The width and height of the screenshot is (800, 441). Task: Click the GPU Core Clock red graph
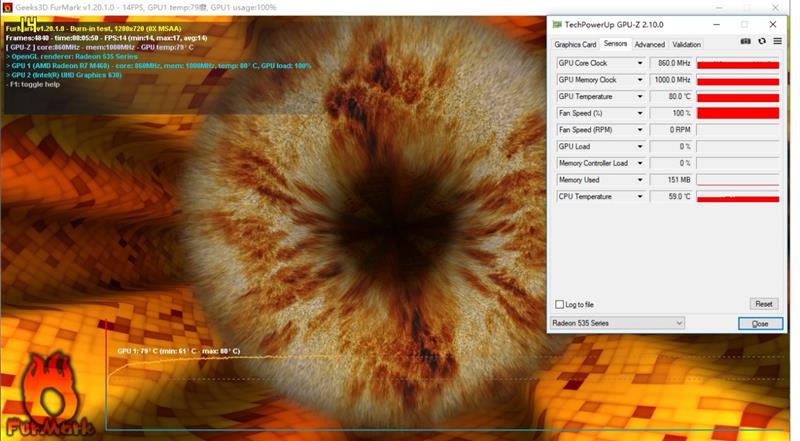pos(738,63)
